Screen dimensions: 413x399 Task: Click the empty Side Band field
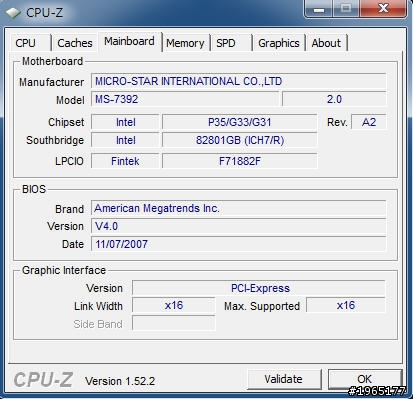click(x=174, y=323)
